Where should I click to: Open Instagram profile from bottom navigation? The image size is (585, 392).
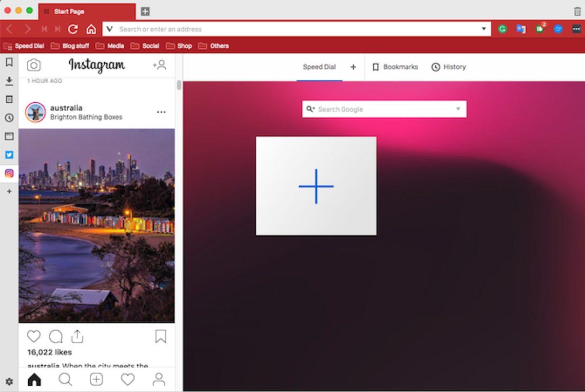159,379
